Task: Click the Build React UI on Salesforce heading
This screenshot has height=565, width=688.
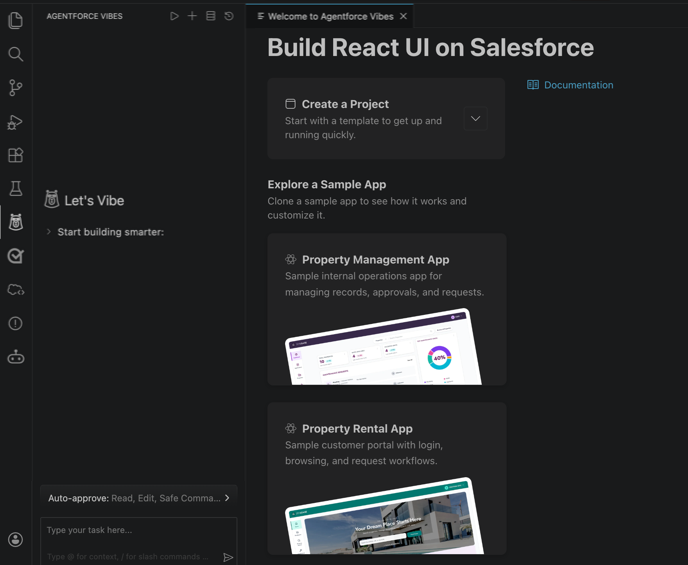Action: (430, 47)
